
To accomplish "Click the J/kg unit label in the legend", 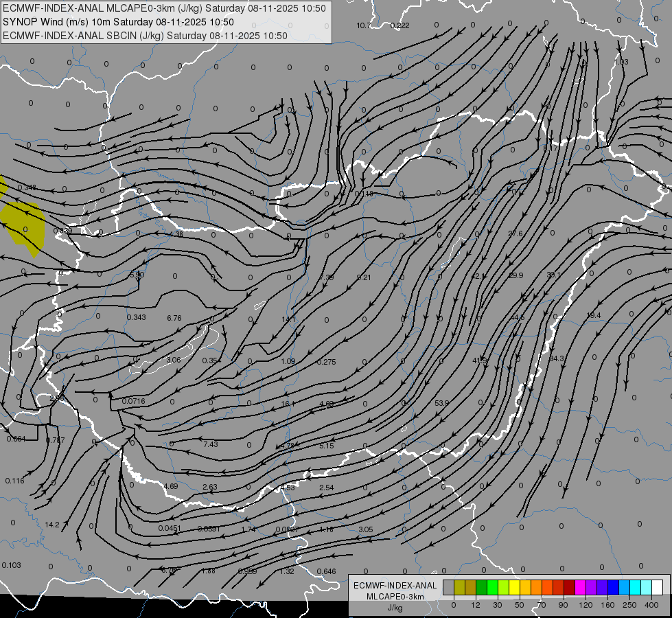I will pos(395,608).
